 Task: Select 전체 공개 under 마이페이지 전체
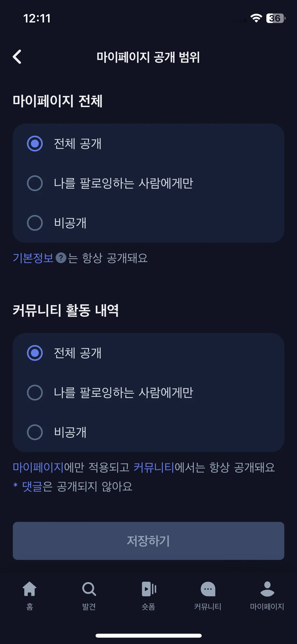(148, 144)
